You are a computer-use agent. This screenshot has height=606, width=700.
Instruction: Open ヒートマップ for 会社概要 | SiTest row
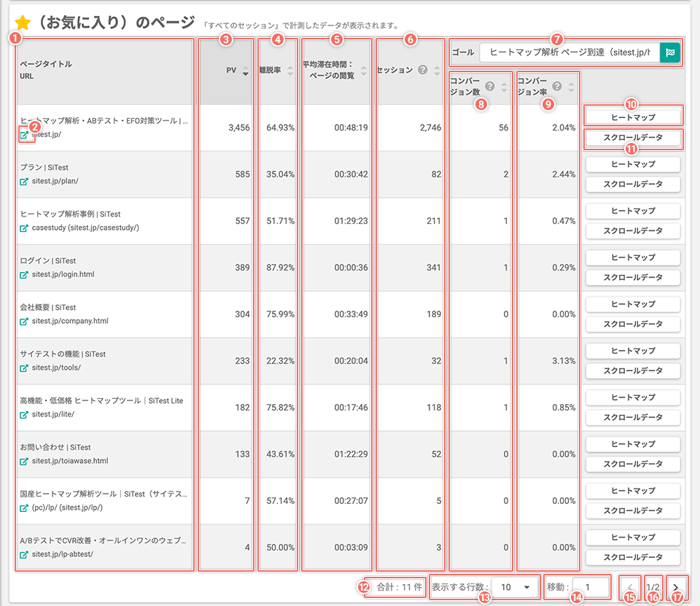[x=633, y=304]
